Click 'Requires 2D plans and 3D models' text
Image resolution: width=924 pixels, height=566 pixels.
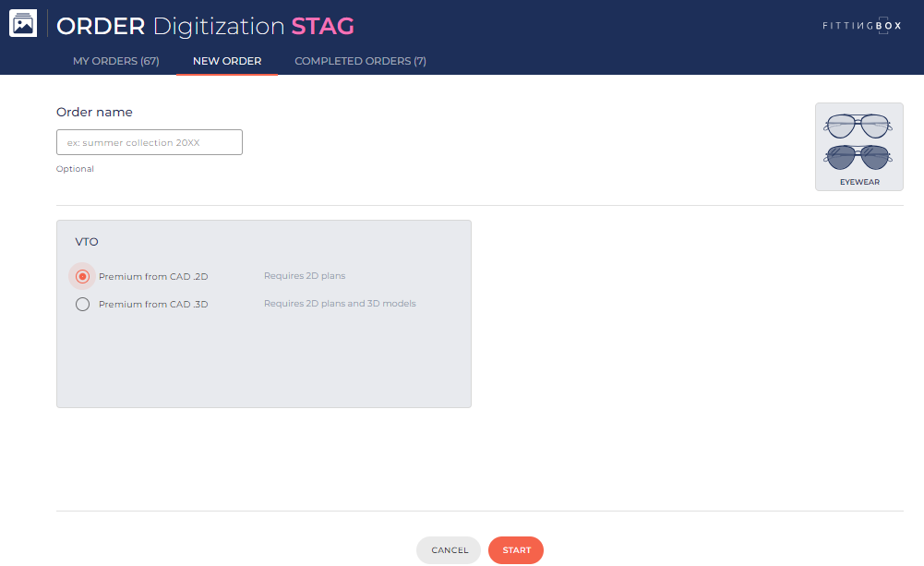[x=340, y=304]
